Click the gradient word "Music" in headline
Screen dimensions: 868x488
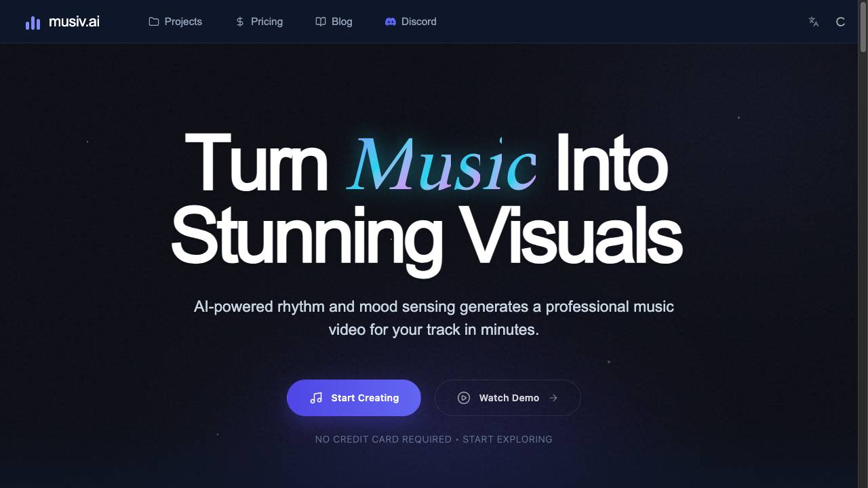442,165
